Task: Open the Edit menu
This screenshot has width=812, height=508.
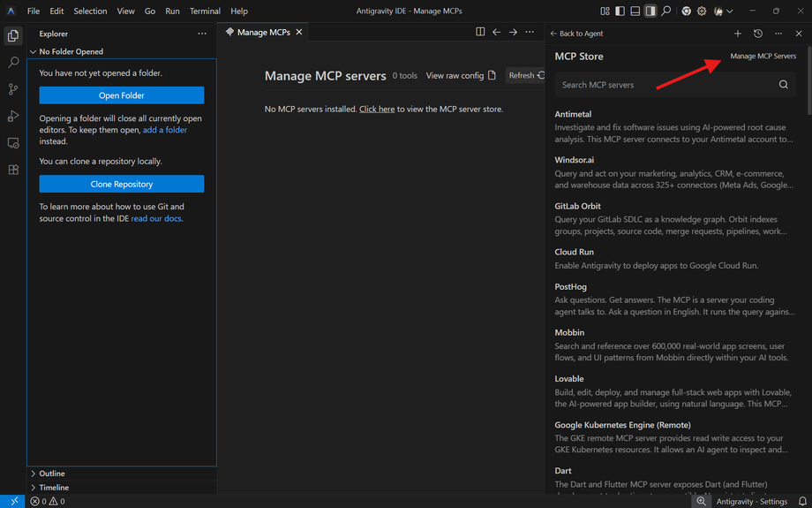Action: coord(57,11)
